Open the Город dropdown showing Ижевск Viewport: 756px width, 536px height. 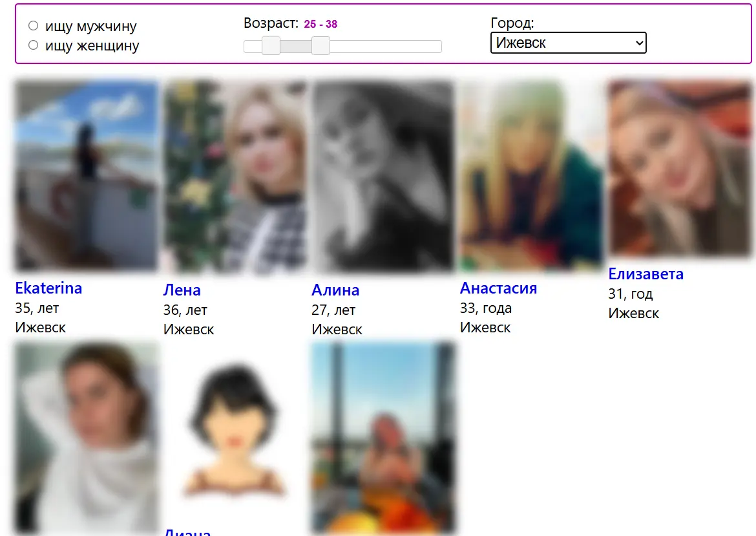(x=568, y=43)
